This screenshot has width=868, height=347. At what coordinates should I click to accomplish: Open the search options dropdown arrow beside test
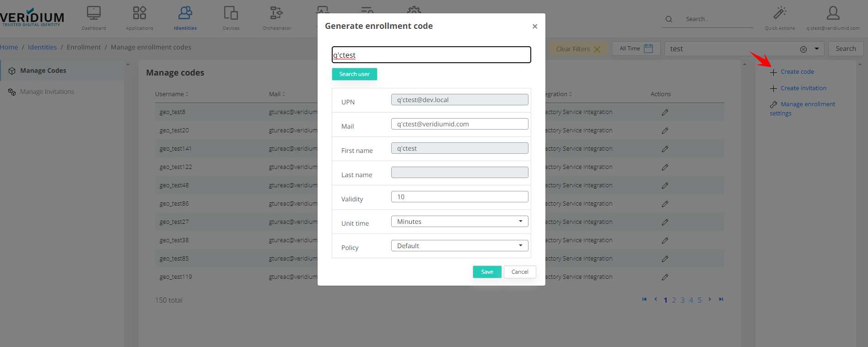pyautogui.click(x=817, y=49)
